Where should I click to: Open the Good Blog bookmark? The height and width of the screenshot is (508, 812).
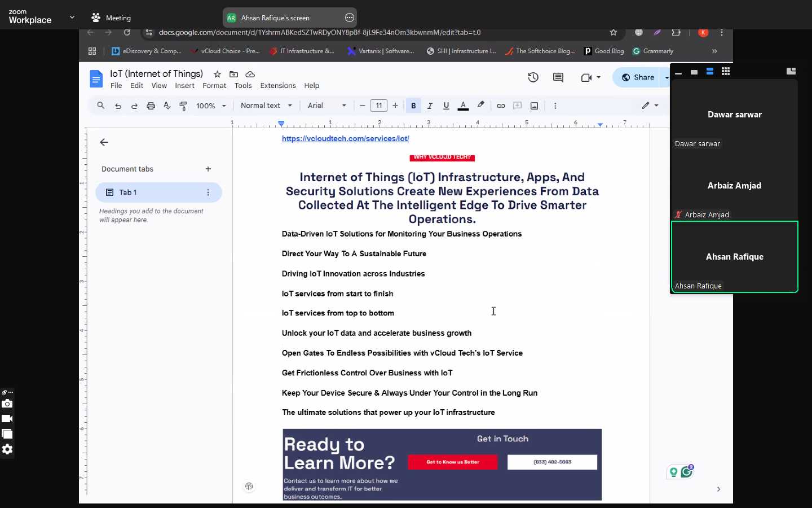coord(604,51)
